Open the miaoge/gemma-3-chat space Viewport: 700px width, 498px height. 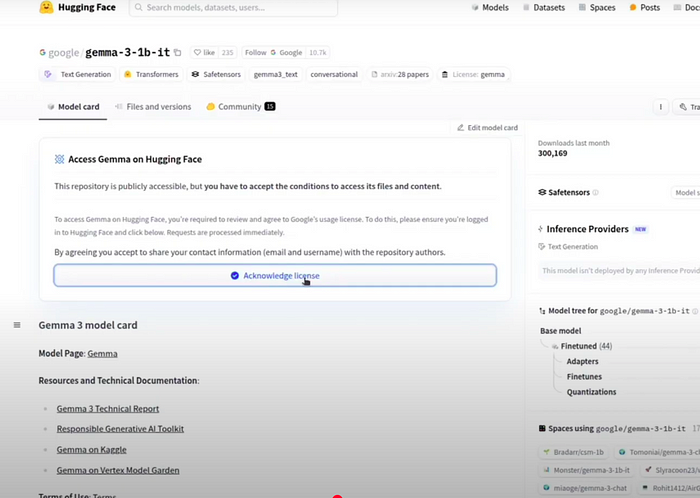[x=585, y=488]
